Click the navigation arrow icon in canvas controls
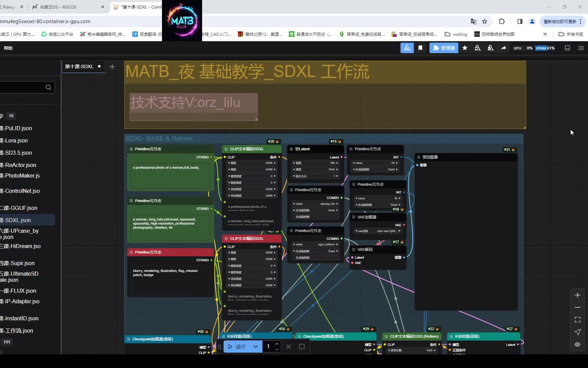Screen dimensions: 588x368 [x=577, y=332]
